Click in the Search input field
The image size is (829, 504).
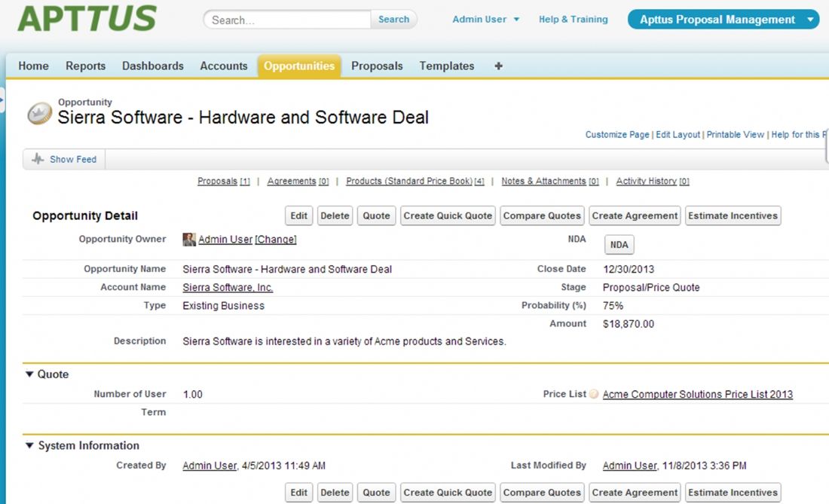288,20
